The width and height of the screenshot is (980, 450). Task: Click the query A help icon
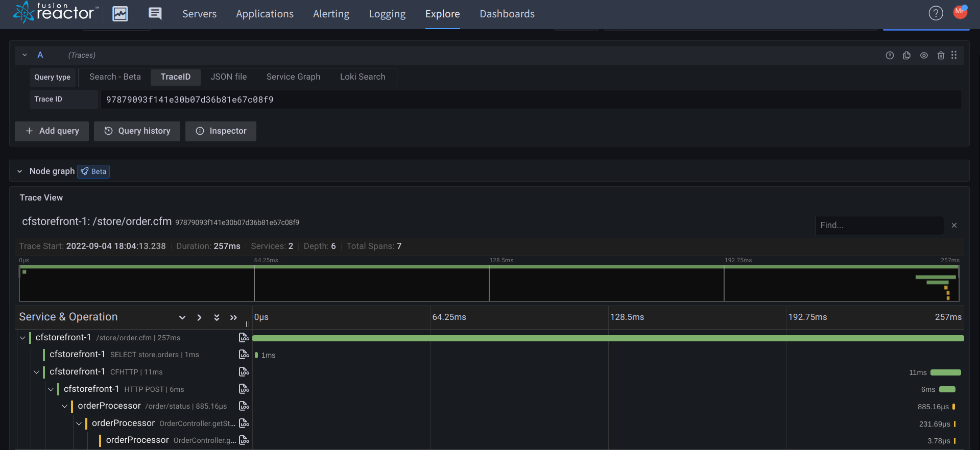click(890, 56)
